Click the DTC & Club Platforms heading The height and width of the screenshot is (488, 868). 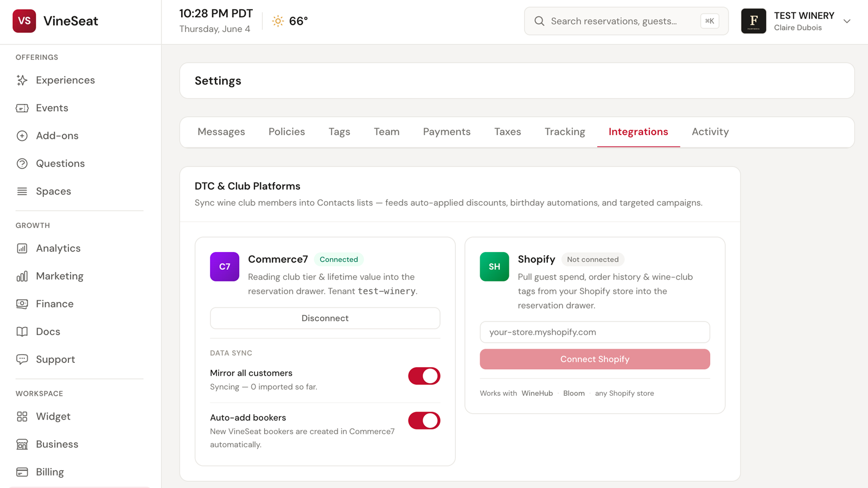247,186
